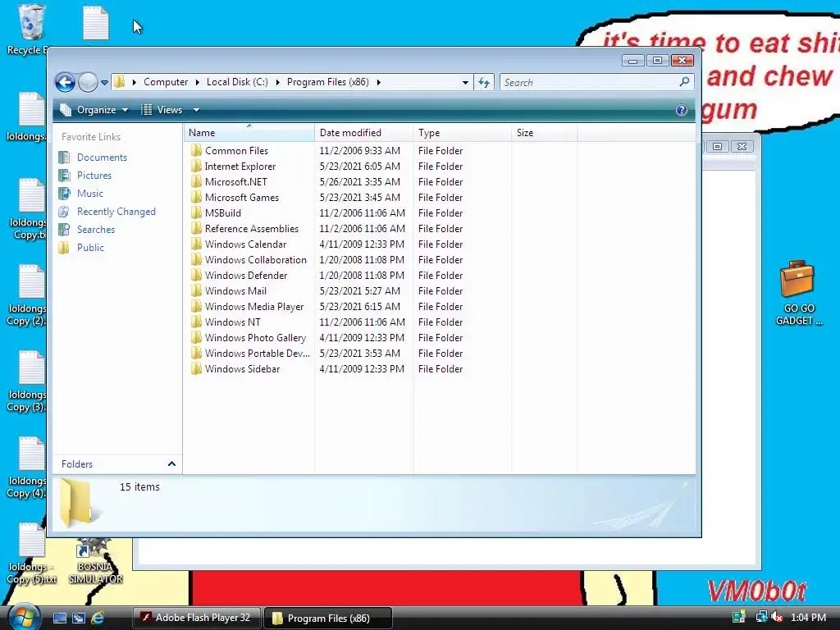Select the Windows Media Player folder icon

click(x=196, y=306)
